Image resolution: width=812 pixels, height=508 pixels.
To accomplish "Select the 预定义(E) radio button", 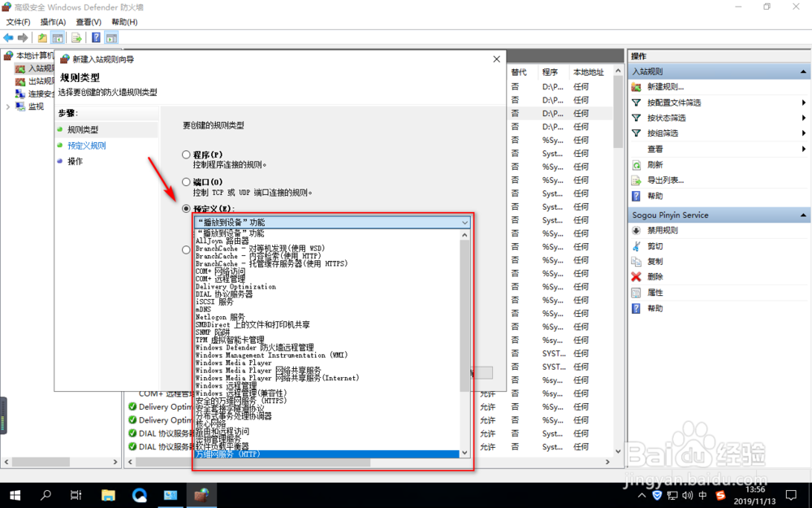I will click(x=187, y=208).
